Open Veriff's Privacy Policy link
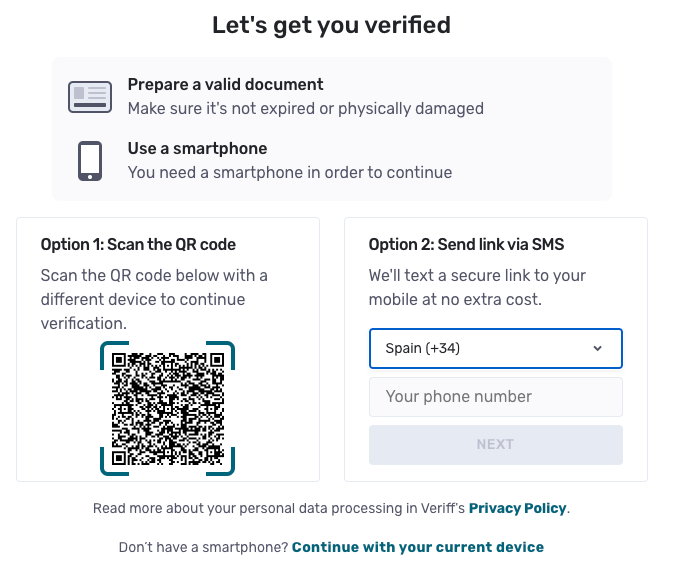Screen dimensions: 688x569 pos(517,508)
